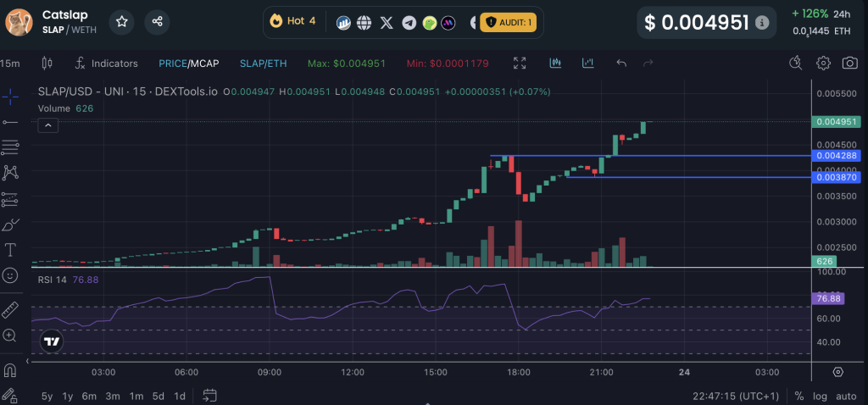Switch chart to PRICE view
The image size is (868, 405).
[171, 64]
